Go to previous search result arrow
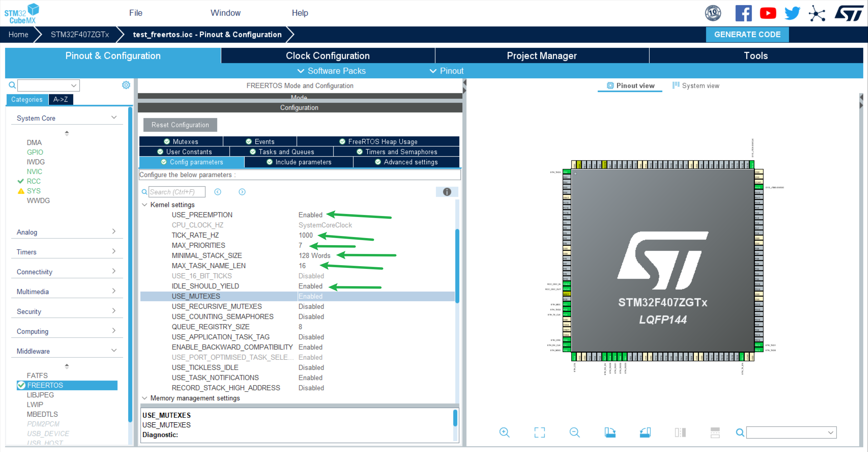The width and height of the screenshot is (868, 452). (218, 192)
